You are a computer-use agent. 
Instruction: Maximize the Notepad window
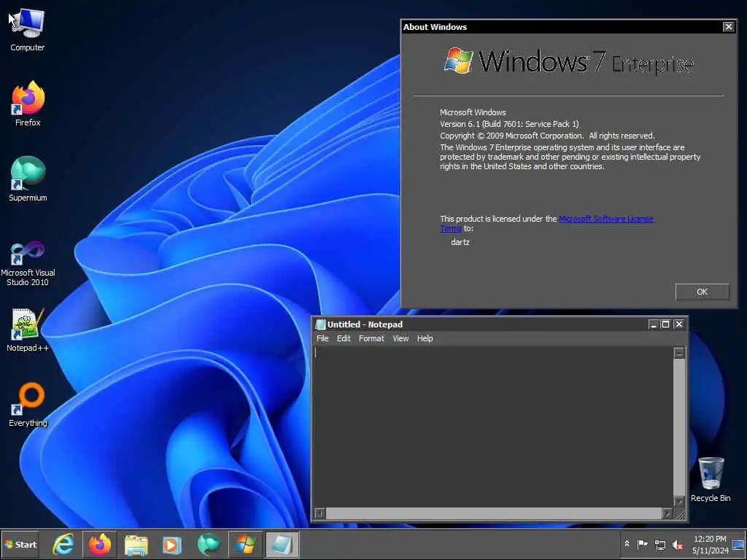pos(665,324)
